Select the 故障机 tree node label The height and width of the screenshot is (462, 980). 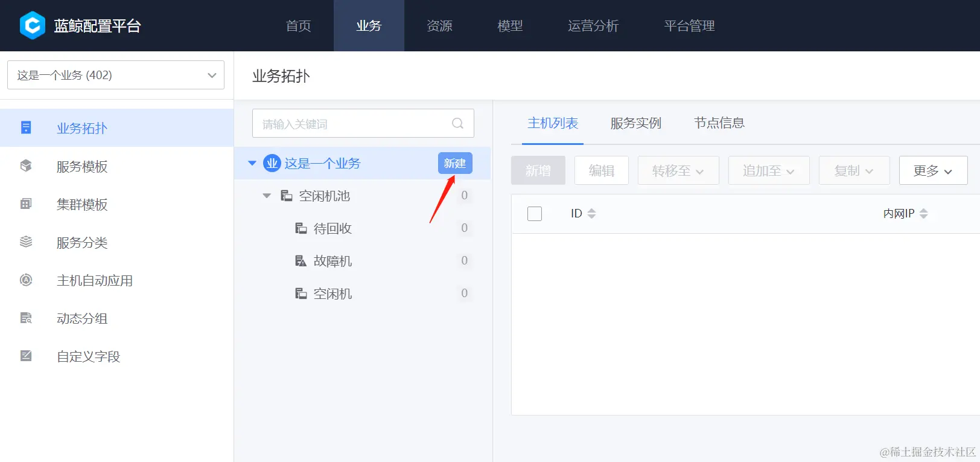click(332, 261)
